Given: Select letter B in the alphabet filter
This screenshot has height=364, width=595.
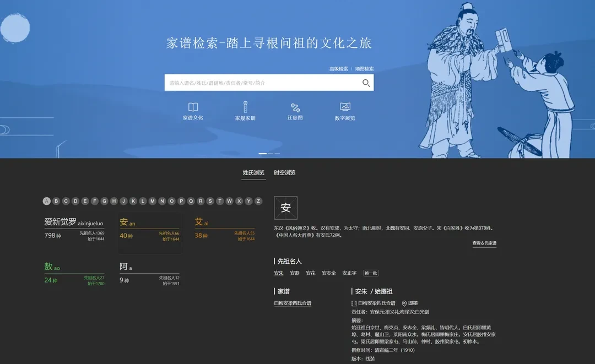Looking at the screenshot, I should (x=56, y=201).
